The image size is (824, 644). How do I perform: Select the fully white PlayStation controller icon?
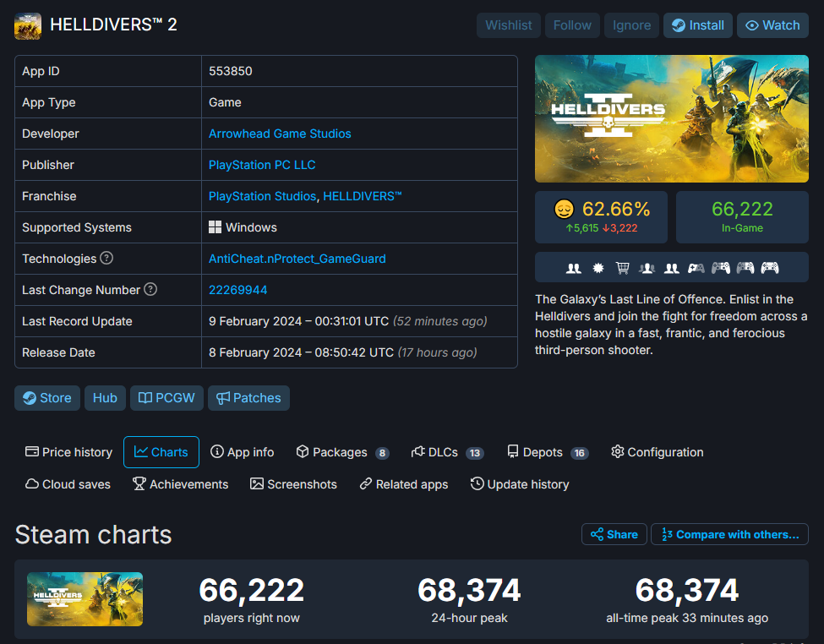coord(770,268)
